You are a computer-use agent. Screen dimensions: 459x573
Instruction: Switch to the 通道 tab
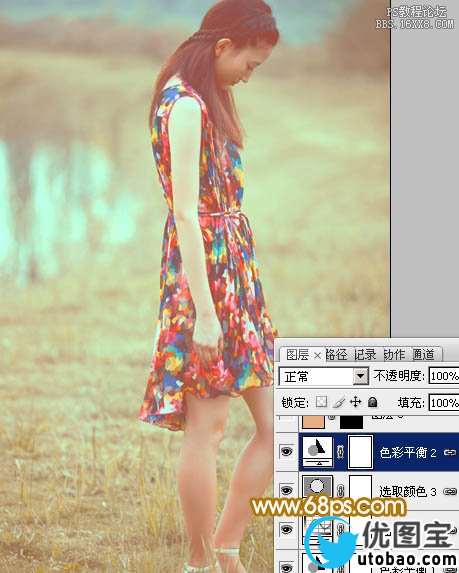point(424,354)
